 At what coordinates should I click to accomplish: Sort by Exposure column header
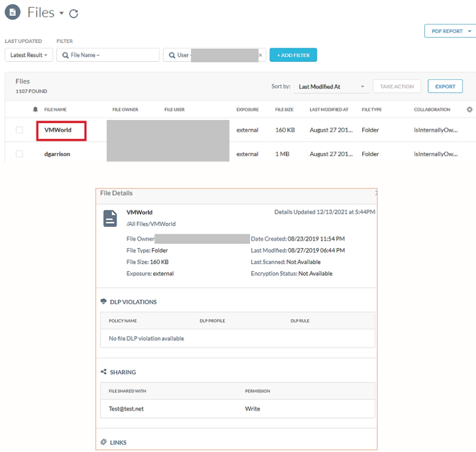[x=247, y=109]
